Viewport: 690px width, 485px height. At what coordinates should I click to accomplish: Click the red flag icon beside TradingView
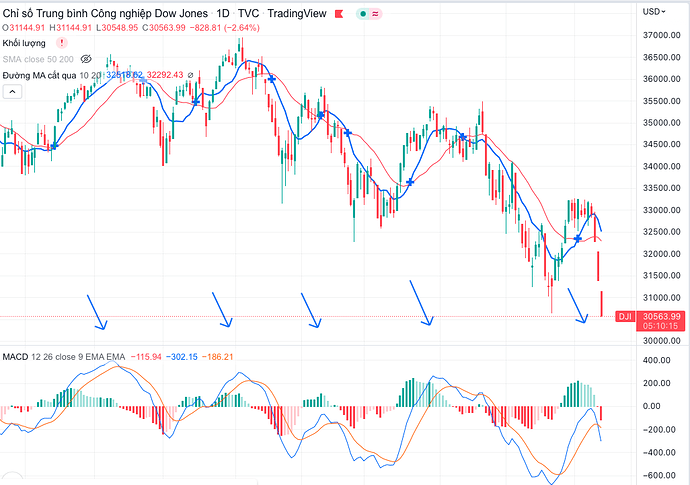339,14
